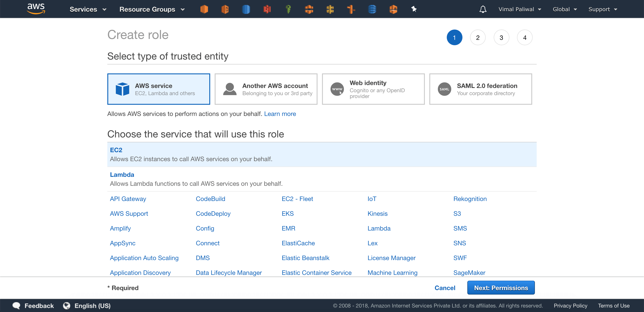Select the EC2 - Fleet service
This screenshot has height=312, width=644.
point(297,199)
